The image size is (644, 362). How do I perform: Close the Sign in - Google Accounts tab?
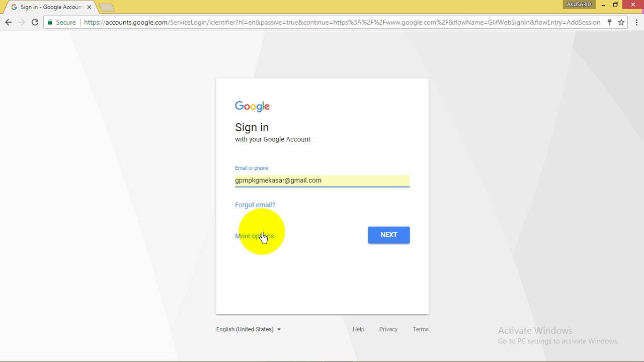(89, 7)
